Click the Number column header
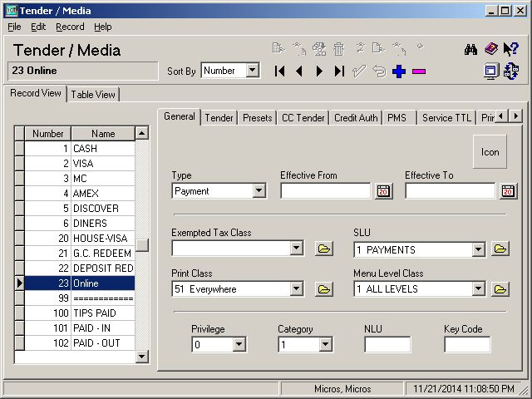This screenshot has height=399, width=532. pyautogui.click(x=48, y=133)
